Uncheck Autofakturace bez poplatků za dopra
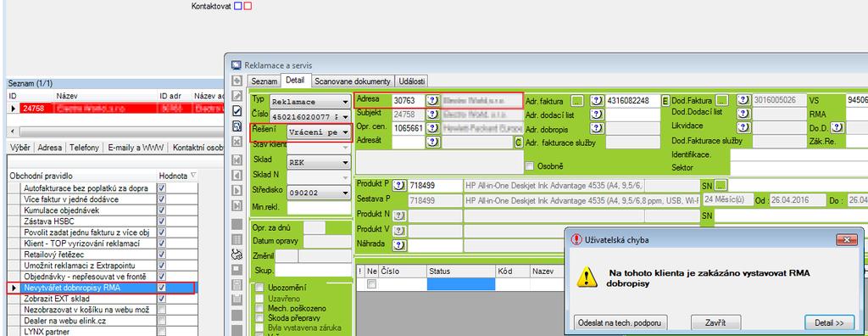The height and width of the screenshot is (336, 868). [162, 188]
